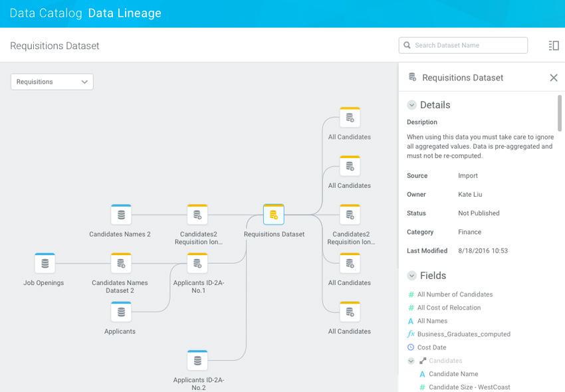Screen dimensions: 565x392
Task: Click the All Number of Candidates field
Action: 455,294
